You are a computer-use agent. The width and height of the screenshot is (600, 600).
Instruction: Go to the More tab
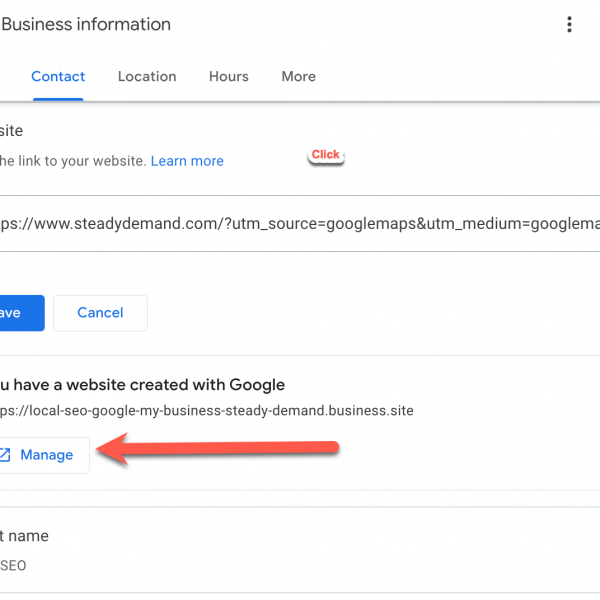pyautogui.click(x=298, y=76)
